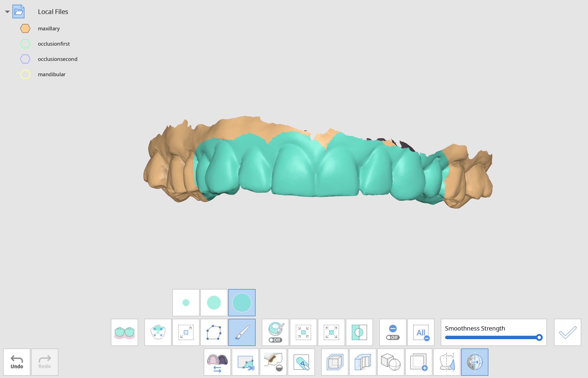Select the polyline selection tool

pyautogui.click(x=214, y=332)
